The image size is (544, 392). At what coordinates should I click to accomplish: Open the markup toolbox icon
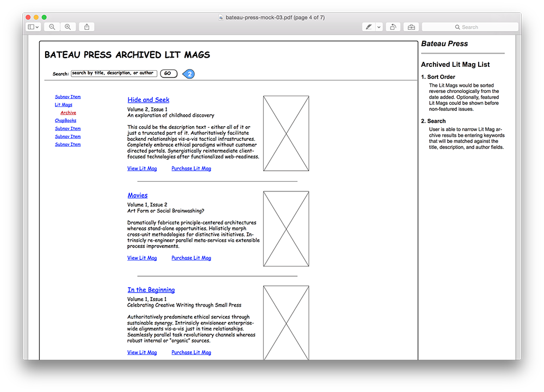(411, 27)
